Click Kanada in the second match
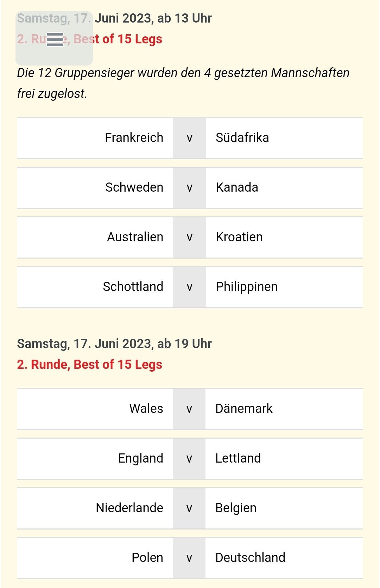This screenshot has width=380, height=588. click(x=237, y=187)
